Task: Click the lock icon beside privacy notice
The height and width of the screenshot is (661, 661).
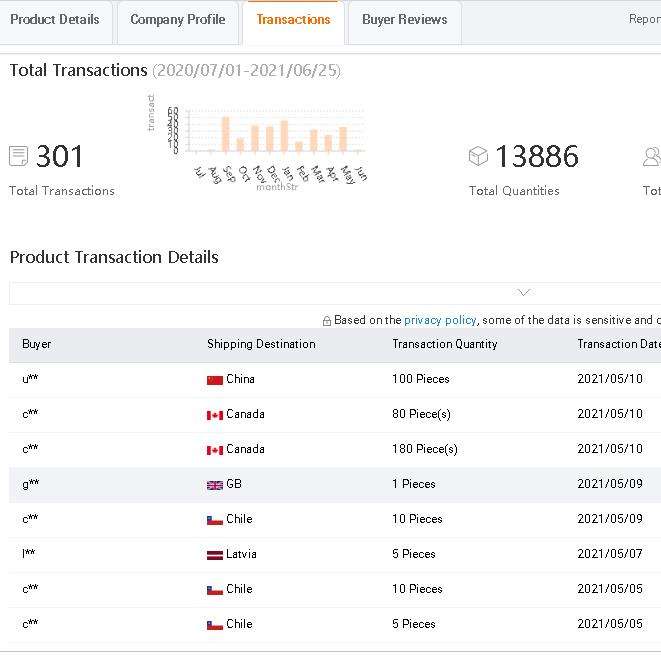Action: click(x=327, y=321)
